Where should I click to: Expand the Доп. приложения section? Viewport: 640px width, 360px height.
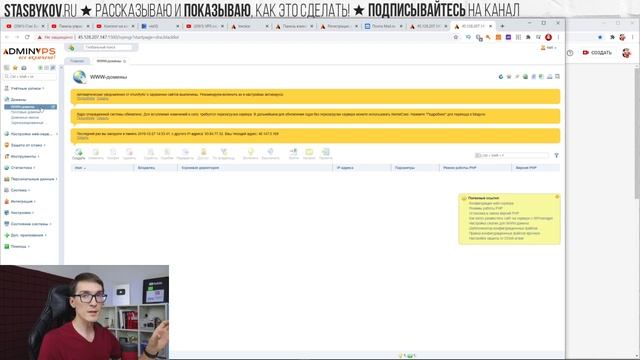[x=25, y=236]
